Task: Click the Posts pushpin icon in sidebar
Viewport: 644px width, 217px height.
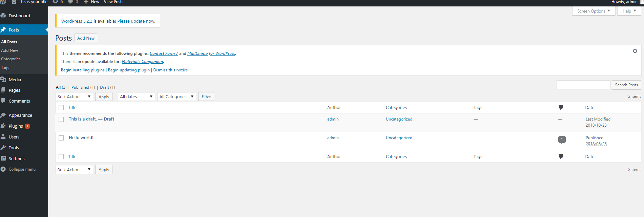Action: tap(3, 30)
